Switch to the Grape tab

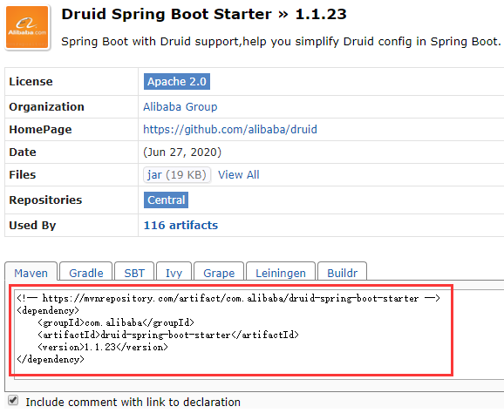click(219, 273)
